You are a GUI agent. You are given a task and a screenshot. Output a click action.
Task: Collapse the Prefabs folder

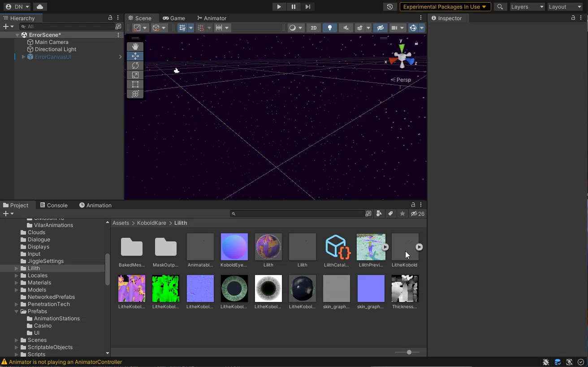tap(17, 311)
